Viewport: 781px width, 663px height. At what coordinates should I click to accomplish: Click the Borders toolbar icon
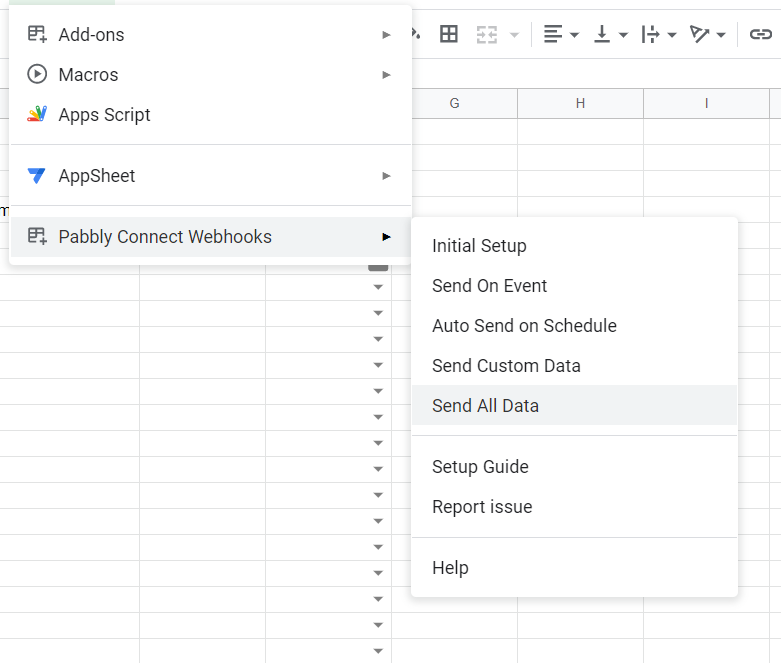click(449, 34)
